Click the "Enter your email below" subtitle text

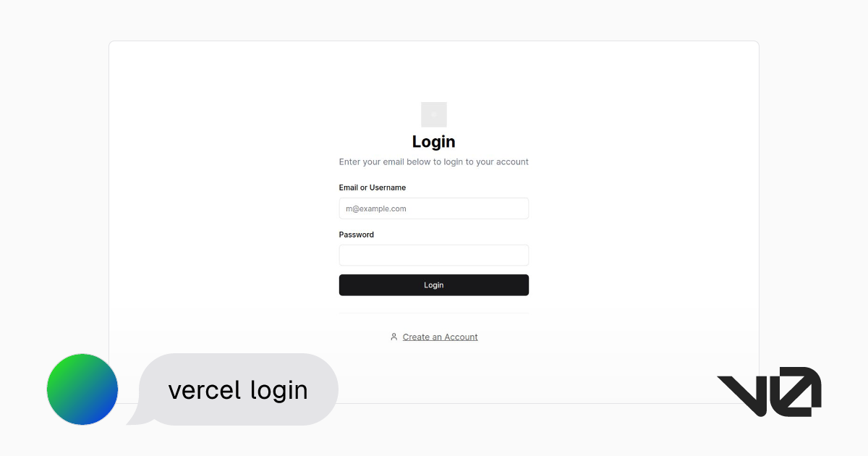434,162
